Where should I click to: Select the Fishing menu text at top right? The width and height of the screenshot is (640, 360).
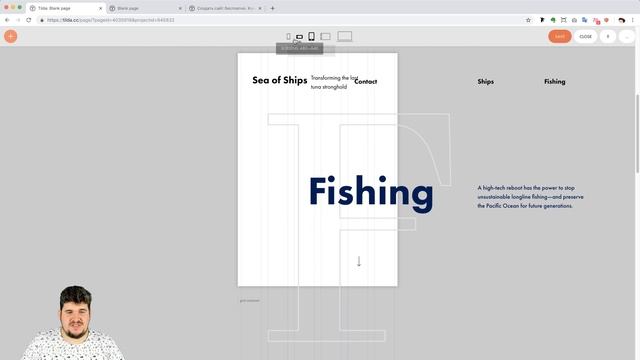coord(555,82)
